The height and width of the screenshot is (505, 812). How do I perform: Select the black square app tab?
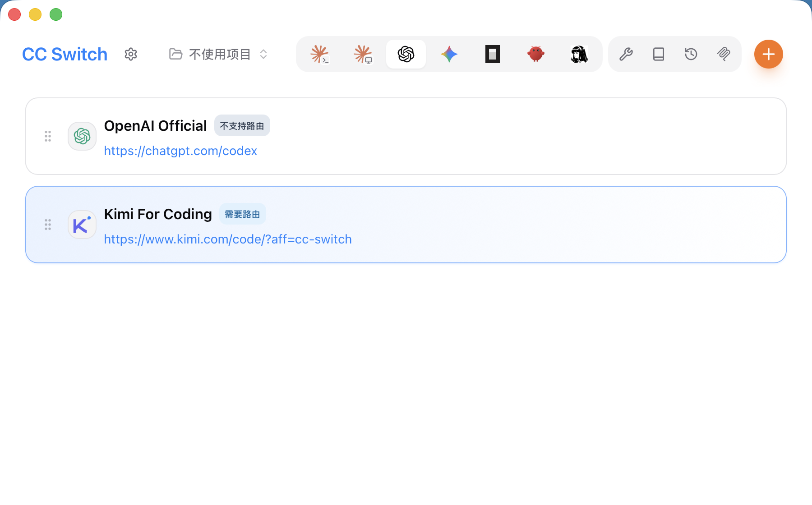point(493,54)
